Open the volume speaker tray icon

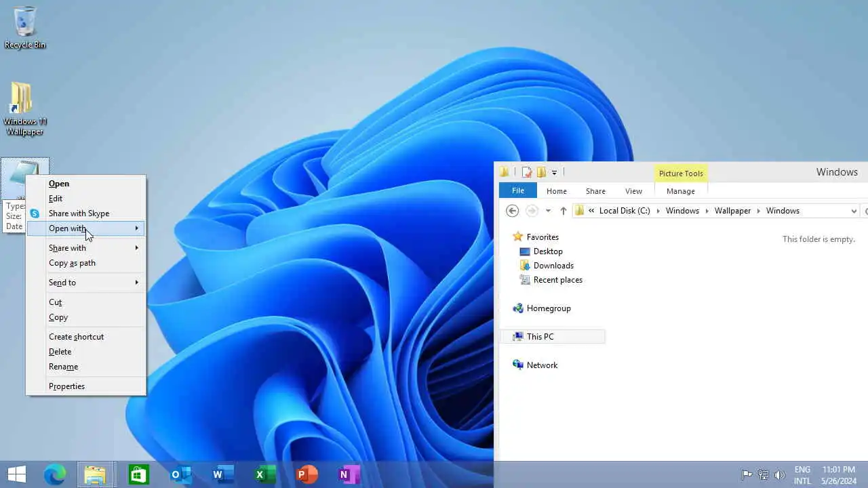click(x=780, y=474)
